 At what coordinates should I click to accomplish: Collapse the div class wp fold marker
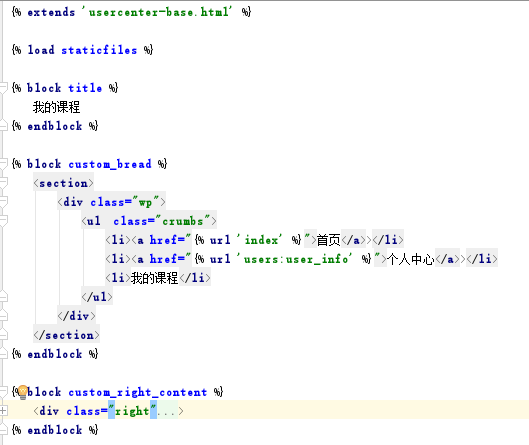click(3, 202)
